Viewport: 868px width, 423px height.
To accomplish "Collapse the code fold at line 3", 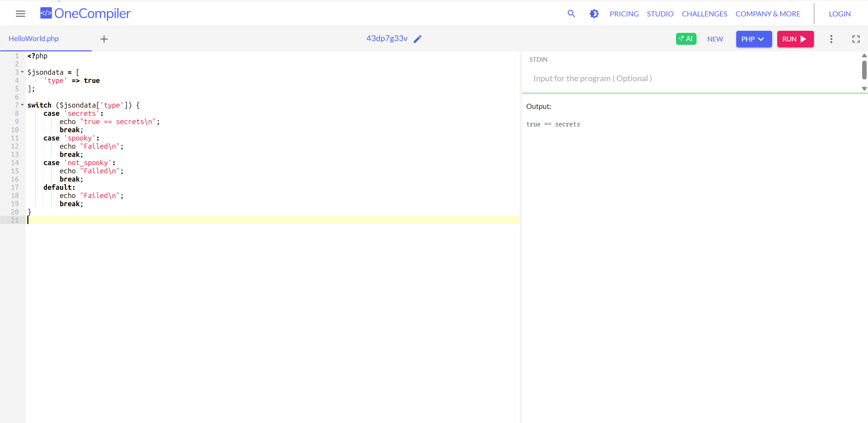I will click(x=22, y=72).
